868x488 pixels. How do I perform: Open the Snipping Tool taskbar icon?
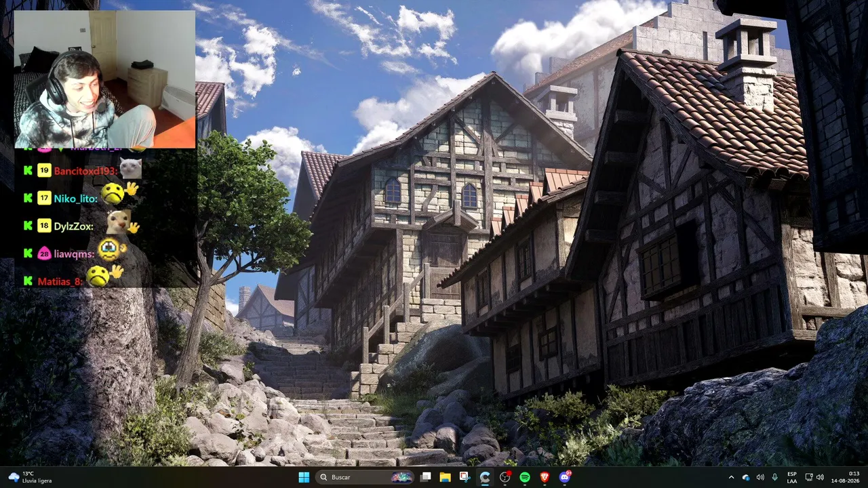click(465, 477)
